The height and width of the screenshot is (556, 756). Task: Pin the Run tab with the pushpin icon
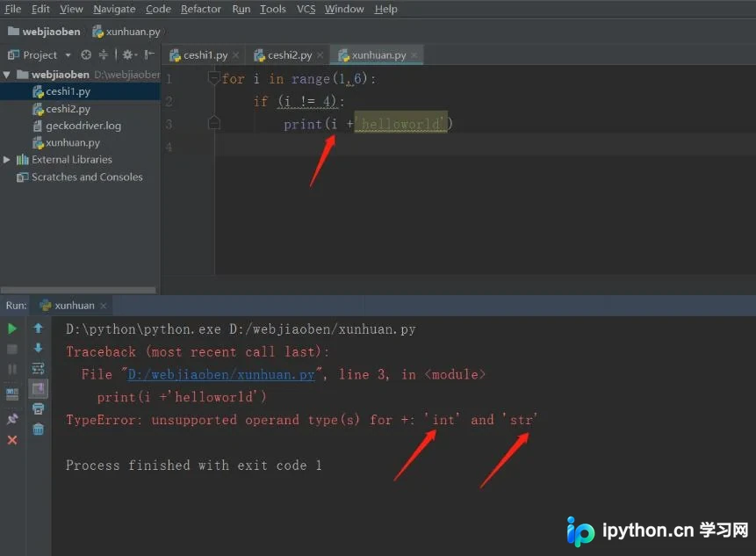click(12, 419)
